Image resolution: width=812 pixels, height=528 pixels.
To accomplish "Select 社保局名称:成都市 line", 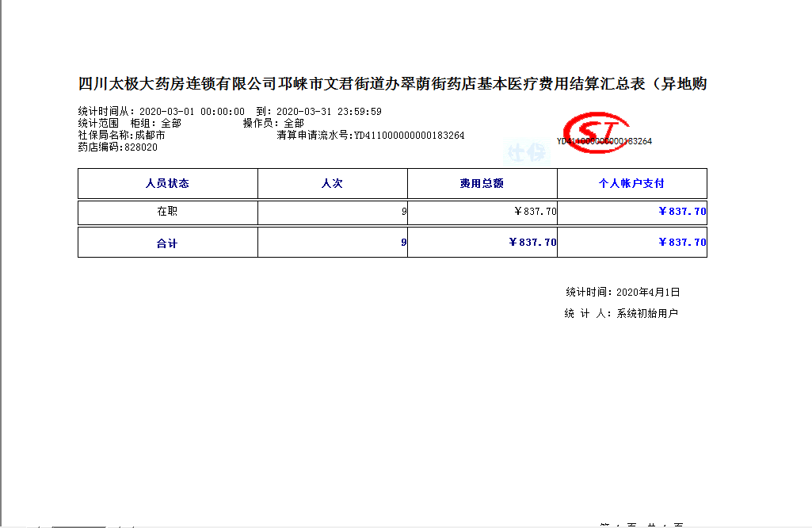I will coord(122,136).
